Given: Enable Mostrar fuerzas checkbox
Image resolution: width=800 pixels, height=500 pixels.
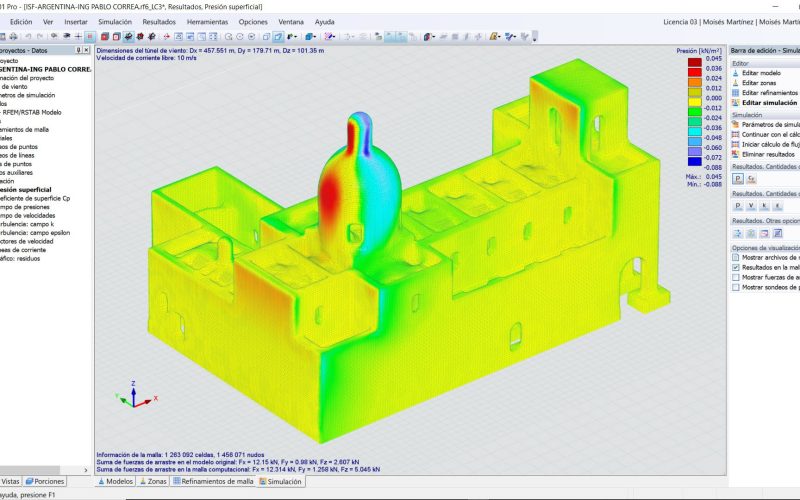Looking at the screenshot, I should (736, 278).
